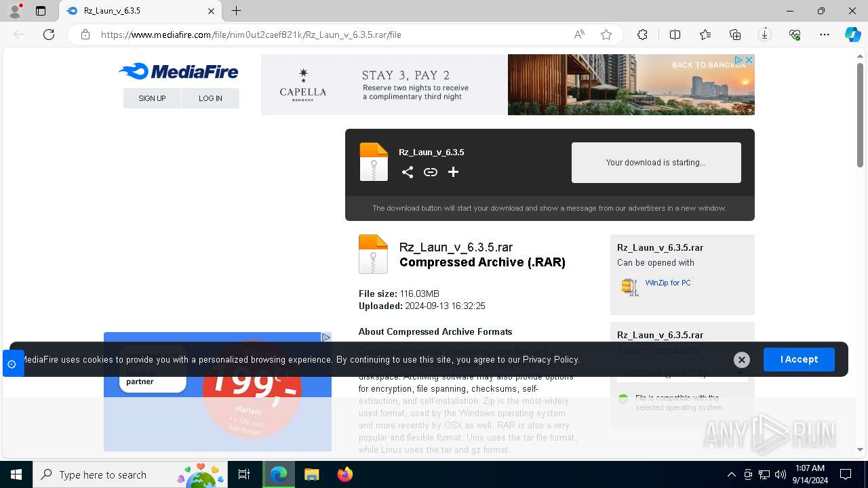Open the Read aloud icon
This screenshot has width=868, height=488.
coord(579,35)
